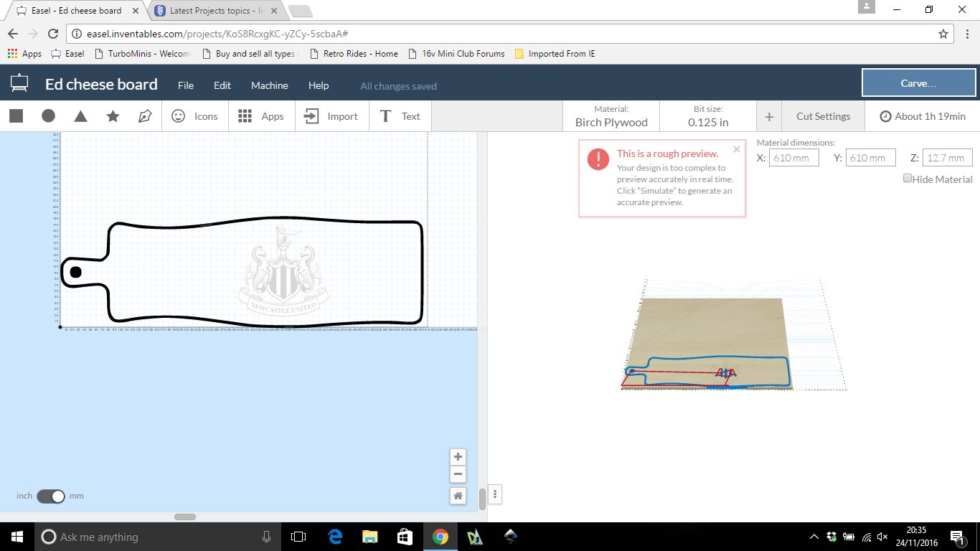Open the File menu
This screenshot has width=980, height=551.
pos(186,85)
